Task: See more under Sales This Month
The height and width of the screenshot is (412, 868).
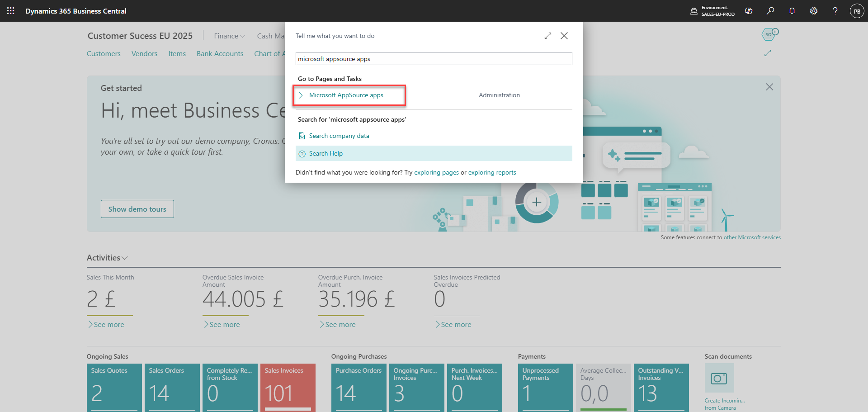Action: click(x=106, y=325)
